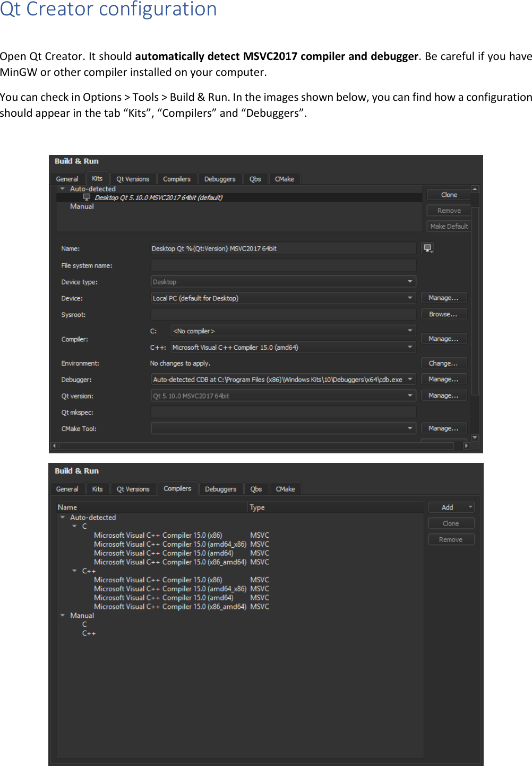
Task: Open Device dropdown Local PC
Action: click(284, 298)
